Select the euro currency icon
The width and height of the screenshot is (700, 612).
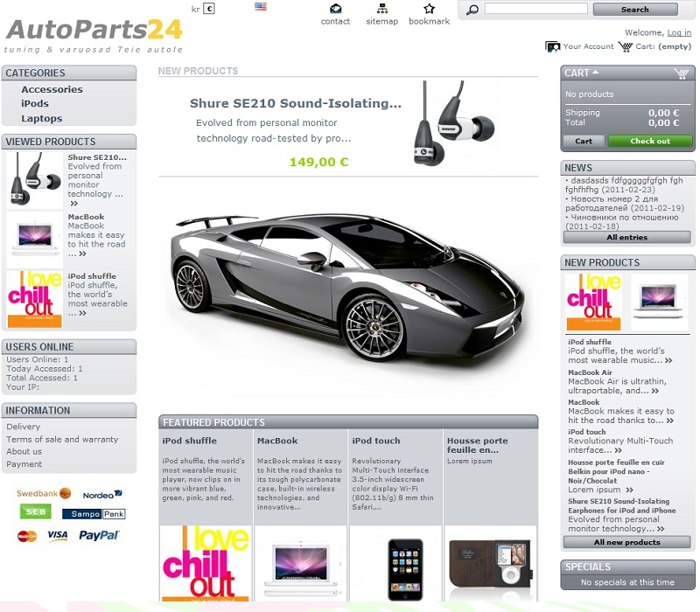(x=209, y=9)
